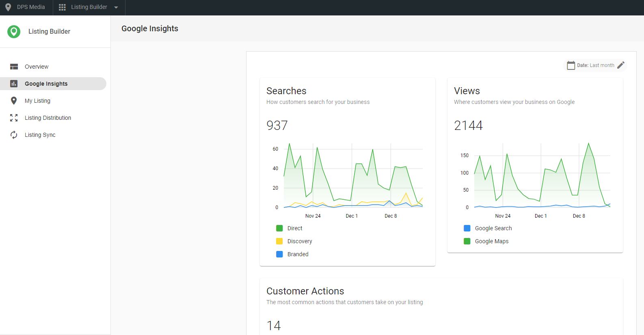Viewport: 644px width, 335px height.
Task: Click the Listing Distribution expand arrows icon
Action: (14, 118)
